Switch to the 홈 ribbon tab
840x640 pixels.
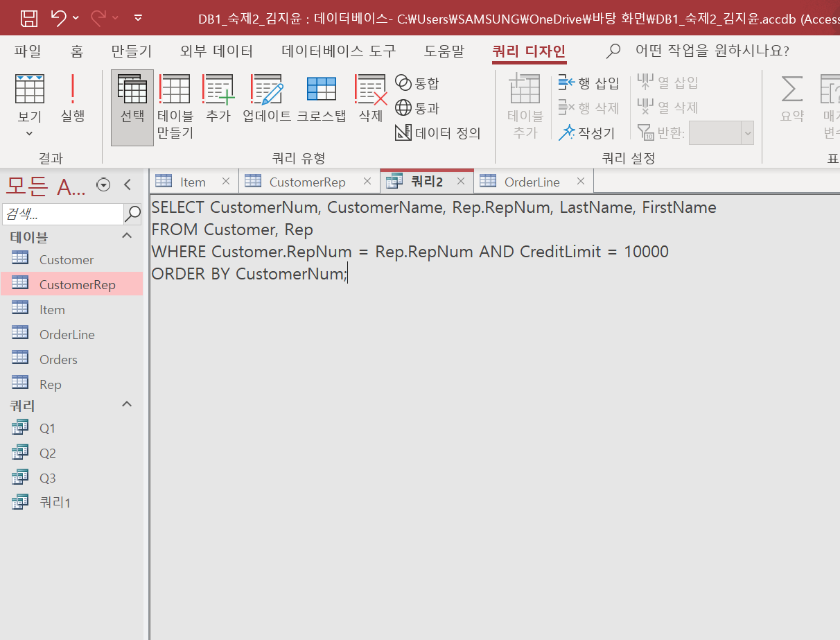77,51
